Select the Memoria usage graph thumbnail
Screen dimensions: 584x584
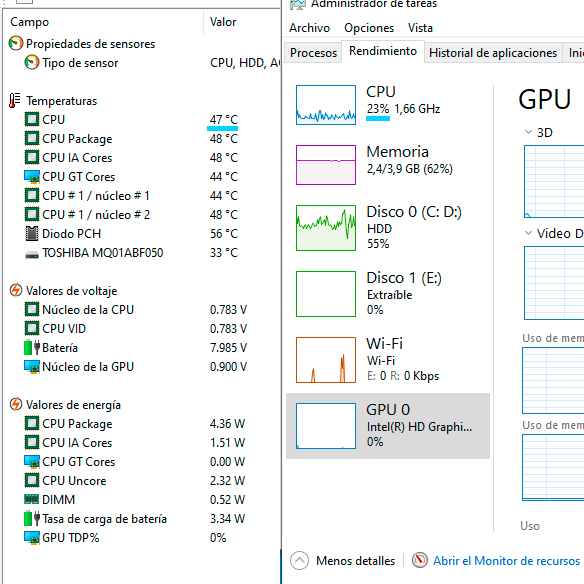point(326,165)
